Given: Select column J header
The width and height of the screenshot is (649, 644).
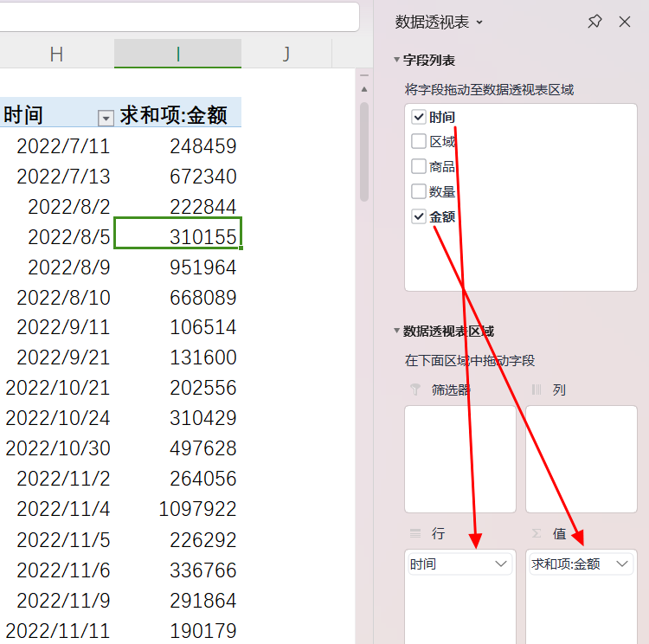Looking at the screenshot, I should (x=286, y=54).
